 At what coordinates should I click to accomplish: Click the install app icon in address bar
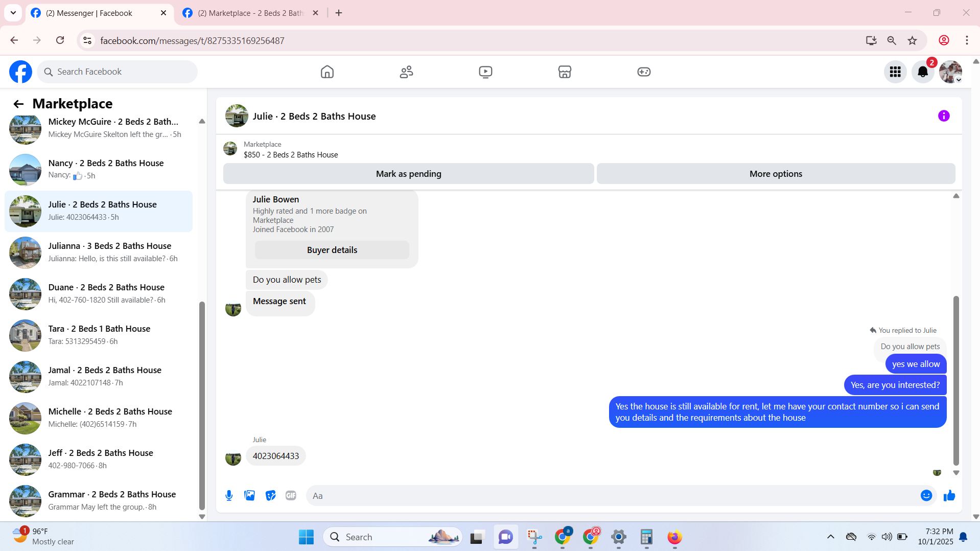[x=871, y=40]
